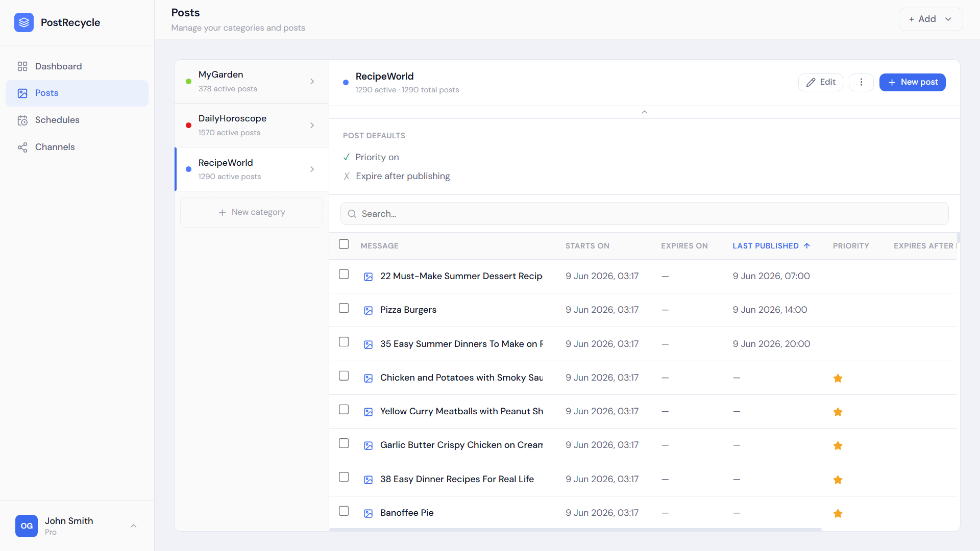
Task: Create a New post
Action: point(912,82)
